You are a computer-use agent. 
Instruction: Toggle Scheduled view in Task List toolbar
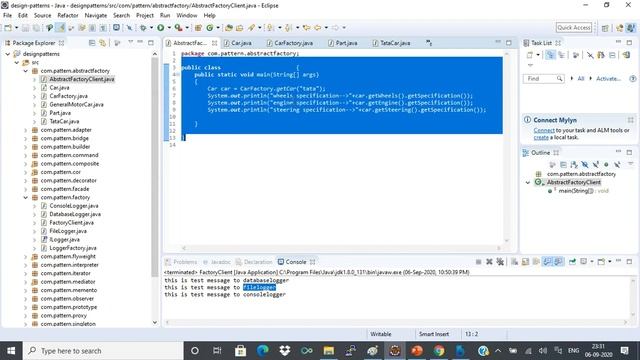pos(562,55)
